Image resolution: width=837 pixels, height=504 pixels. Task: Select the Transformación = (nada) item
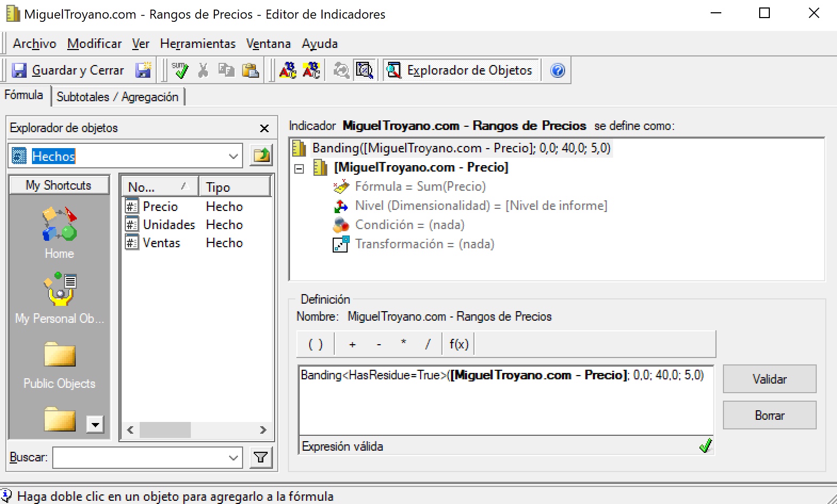tap(424, 244)
